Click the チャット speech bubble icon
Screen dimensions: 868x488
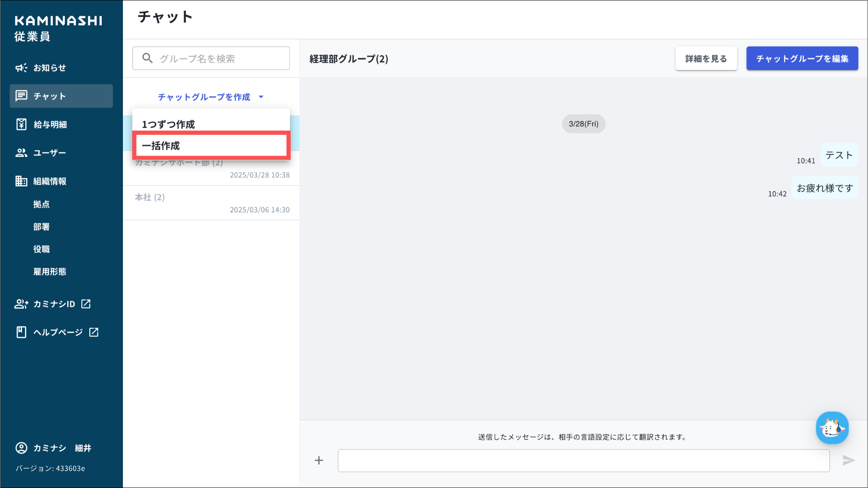coord(21,96)
